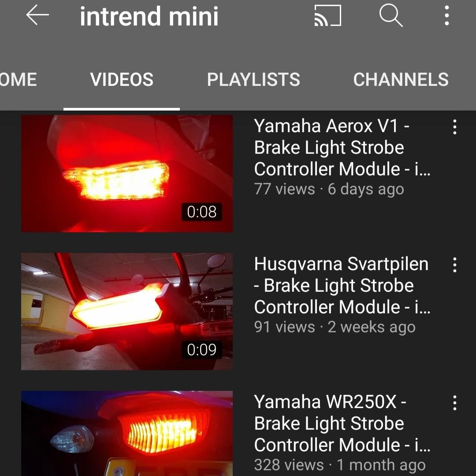Tap the intrend mini channel name

tap(149, 16)
